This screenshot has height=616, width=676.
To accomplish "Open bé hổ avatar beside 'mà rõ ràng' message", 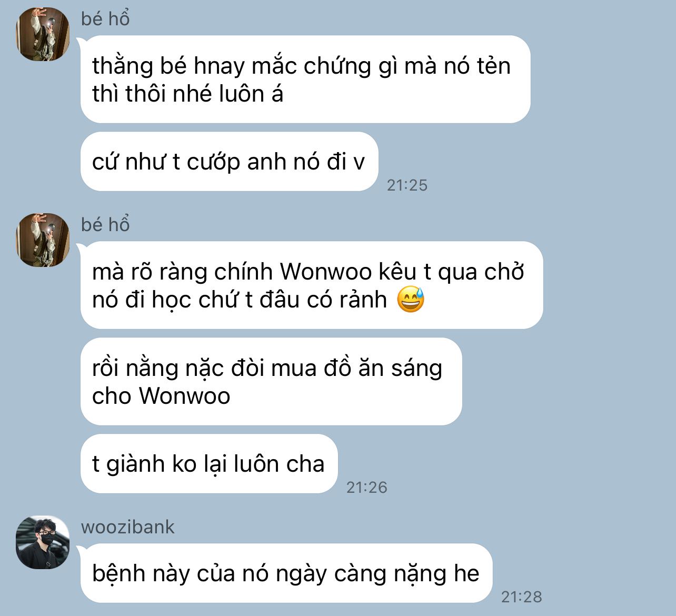I will (43, 240).
